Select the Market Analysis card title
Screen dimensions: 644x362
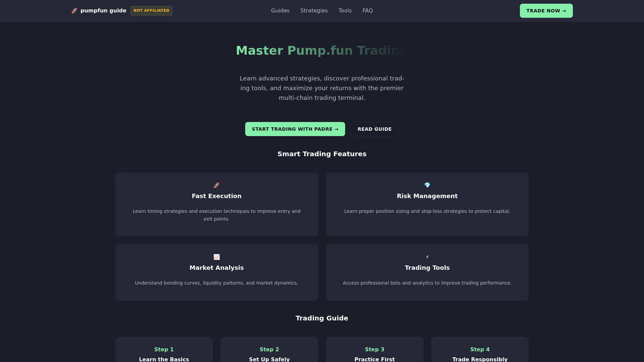[x=217, y=268]
